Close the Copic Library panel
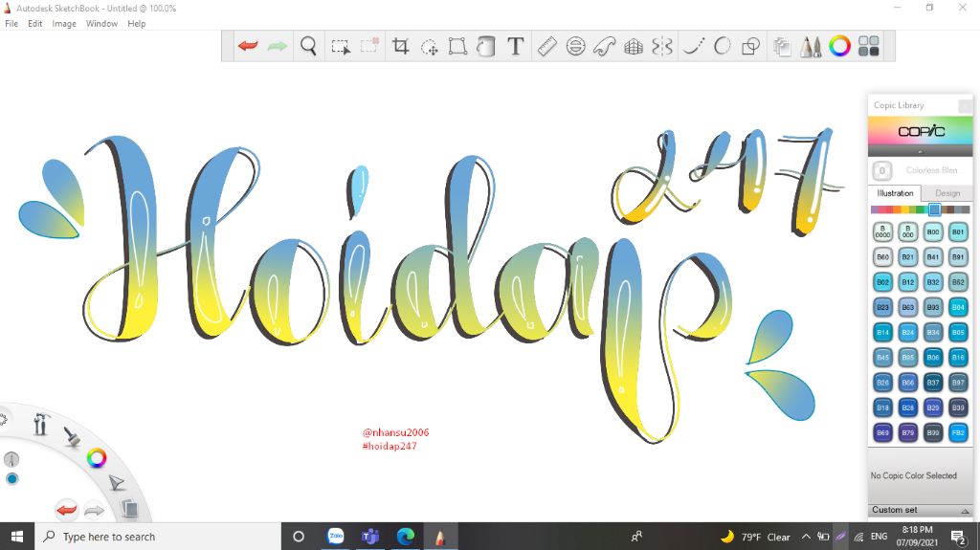The height and width of the screenshot is (550, 980). click(965, 105)
